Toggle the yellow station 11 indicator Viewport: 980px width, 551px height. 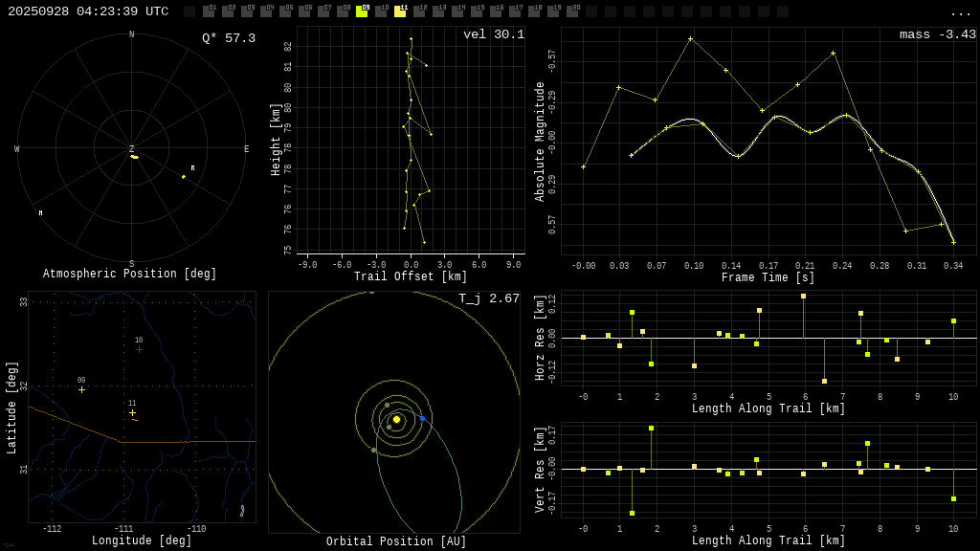(x=400, y=11)
